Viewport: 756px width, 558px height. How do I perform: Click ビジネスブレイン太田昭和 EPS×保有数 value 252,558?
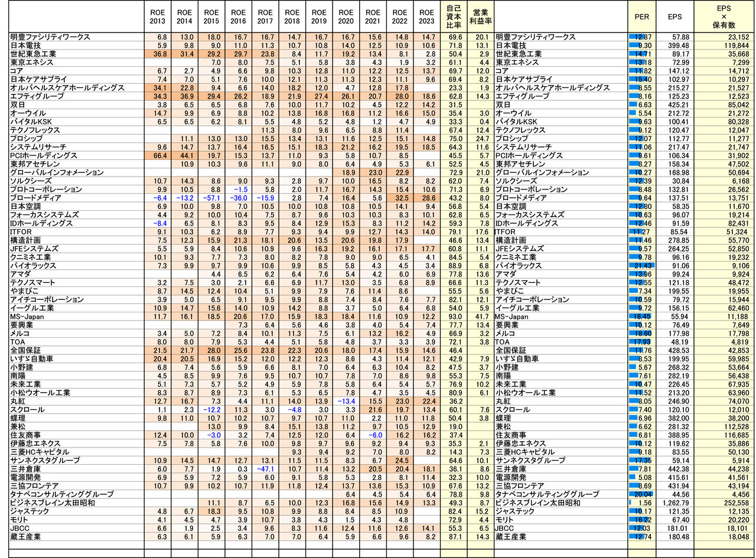737,502
